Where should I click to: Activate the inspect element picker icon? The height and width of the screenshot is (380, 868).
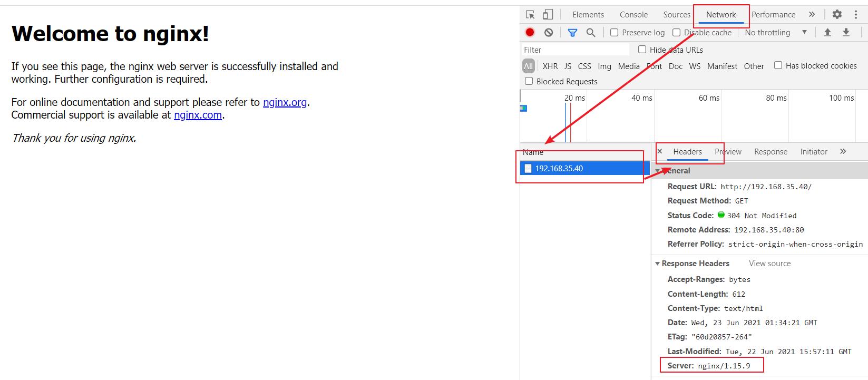[531, 15]
